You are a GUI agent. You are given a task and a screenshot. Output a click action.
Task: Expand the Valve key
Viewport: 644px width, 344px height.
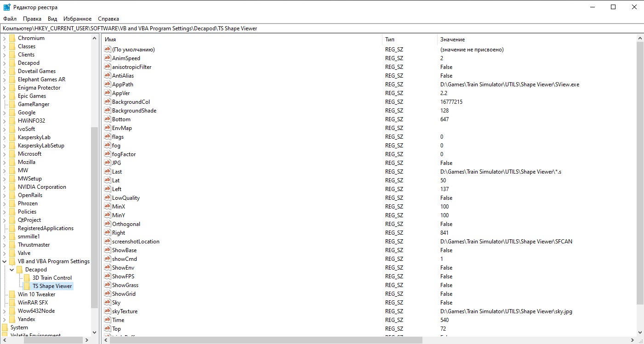[x=5, y=253]
